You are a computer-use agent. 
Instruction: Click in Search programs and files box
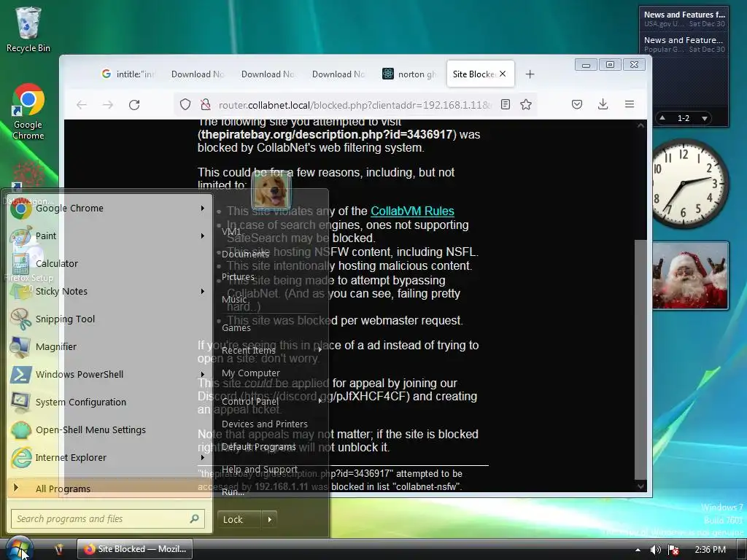108,518
